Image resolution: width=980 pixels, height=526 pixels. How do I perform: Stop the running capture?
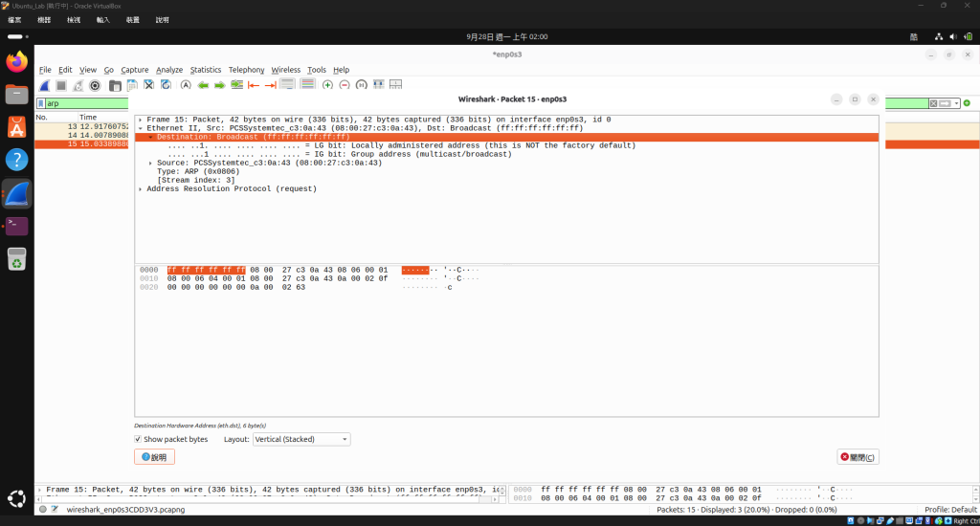click(61, 85)
